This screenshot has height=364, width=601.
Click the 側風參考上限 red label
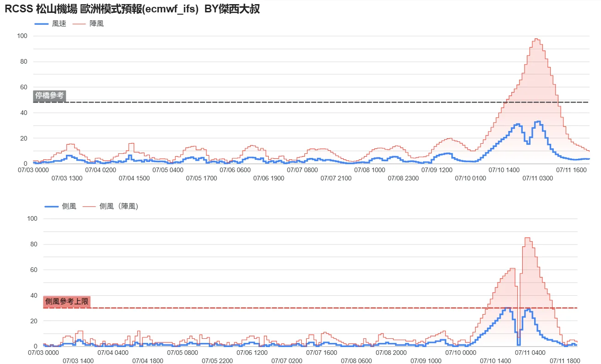[67, 301]
